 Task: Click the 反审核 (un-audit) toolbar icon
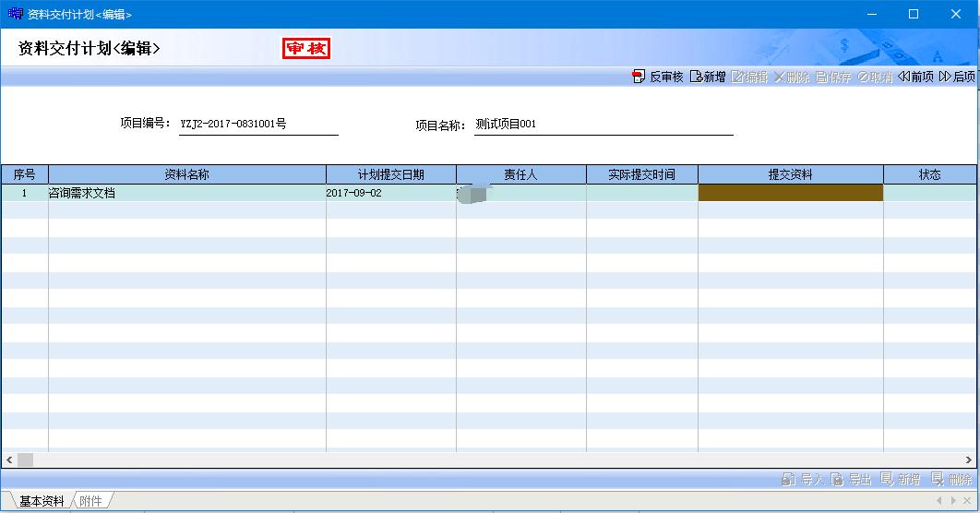click(639, 78)
